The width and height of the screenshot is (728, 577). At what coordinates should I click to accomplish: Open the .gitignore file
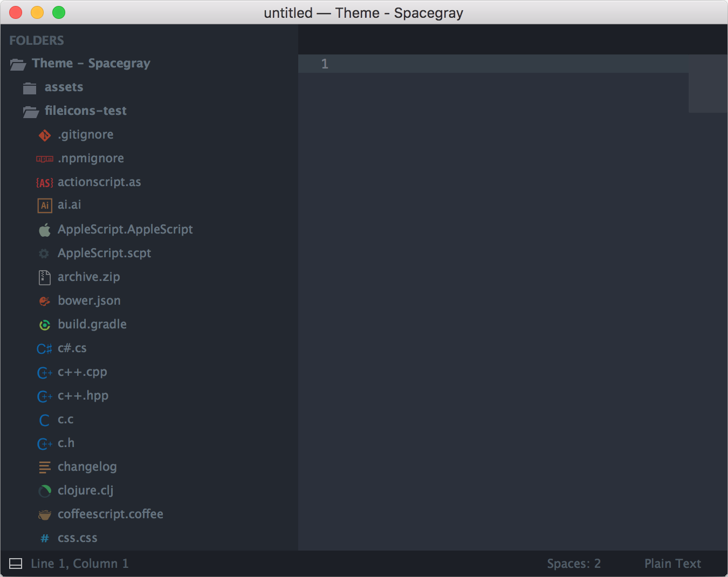[86, 134]
